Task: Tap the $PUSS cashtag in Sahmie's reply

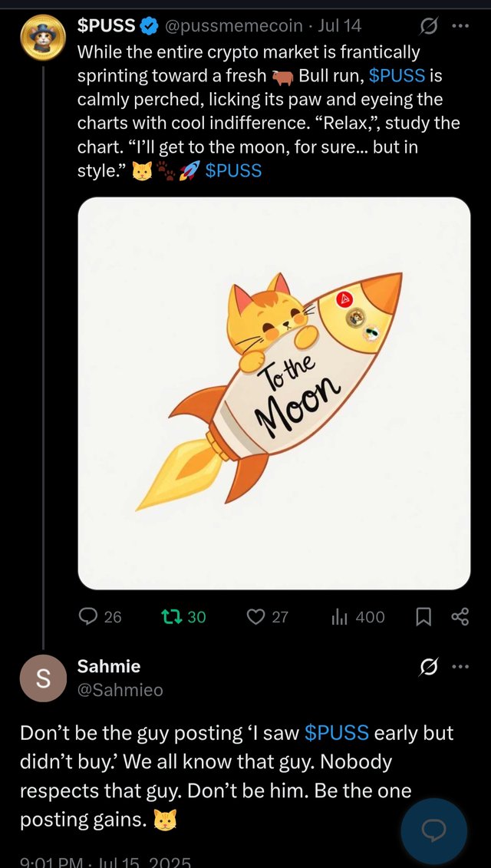Action: tap(337, 733)
